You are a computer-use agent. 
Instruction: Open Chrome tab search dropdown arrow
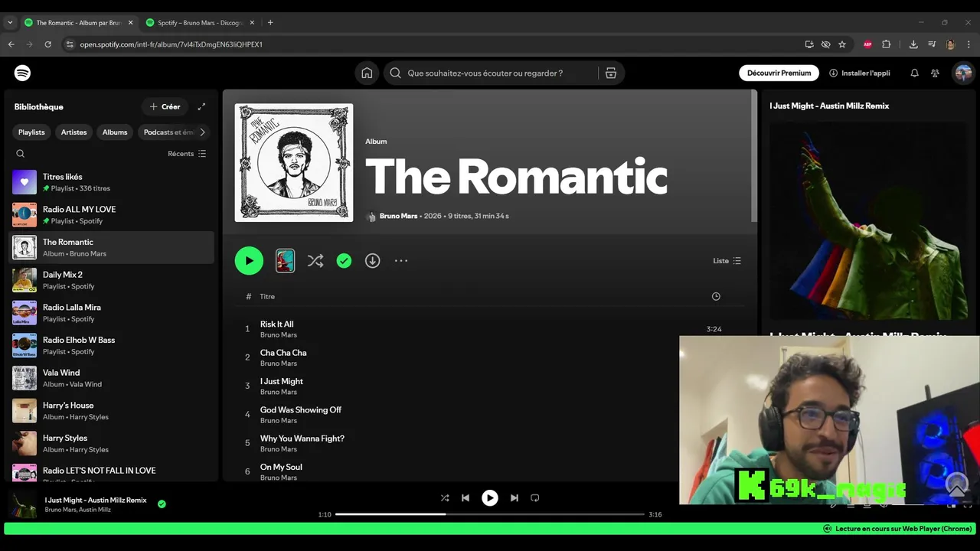click(10, 23)
